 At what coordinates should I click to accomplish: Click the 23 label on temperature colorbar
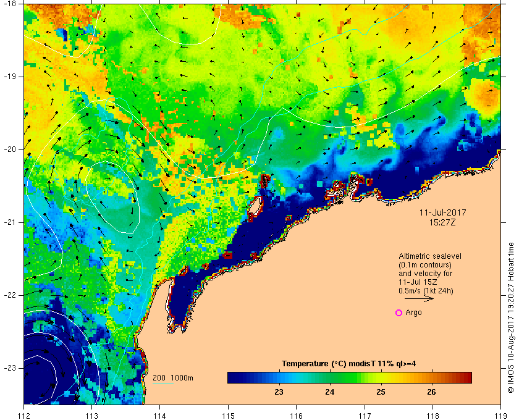[x=279, y=392]
